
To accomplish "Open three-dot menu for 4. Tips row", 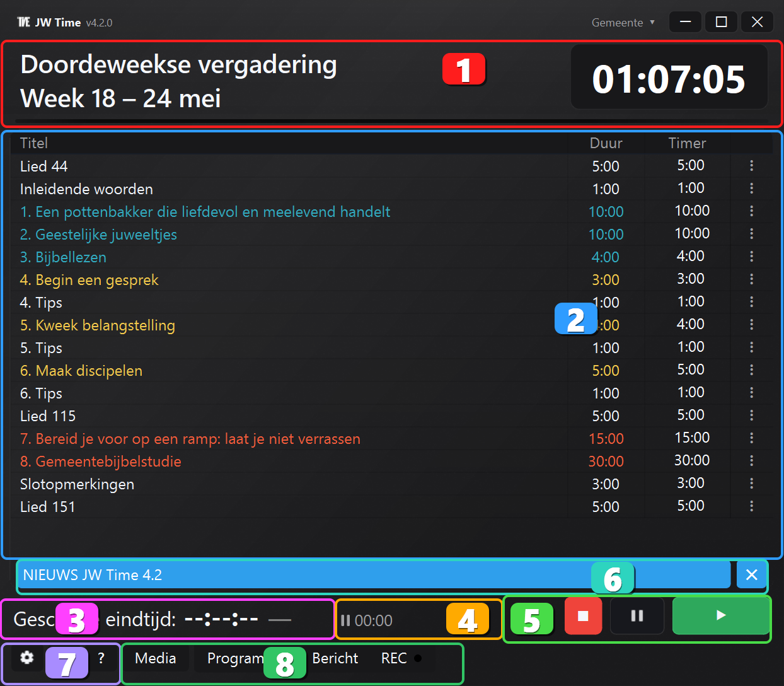I will pyautogui.click(x=751, y=302).
